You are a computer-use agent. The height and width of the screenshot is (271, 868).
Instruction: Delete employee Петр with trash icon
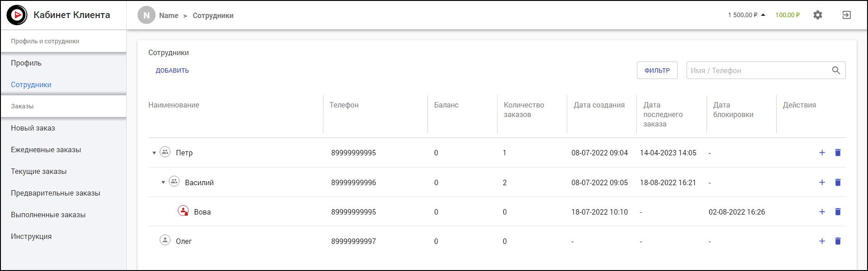pyautogui.click(x=837, y=153)
